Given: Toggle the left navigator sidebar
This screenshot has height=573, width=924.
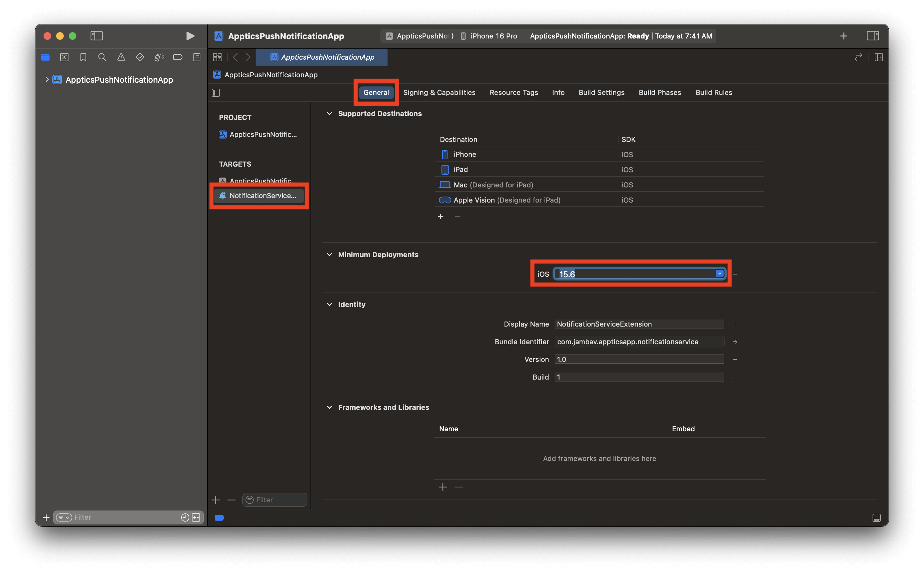Looking at the screenshot, I should tap(96, 36).
